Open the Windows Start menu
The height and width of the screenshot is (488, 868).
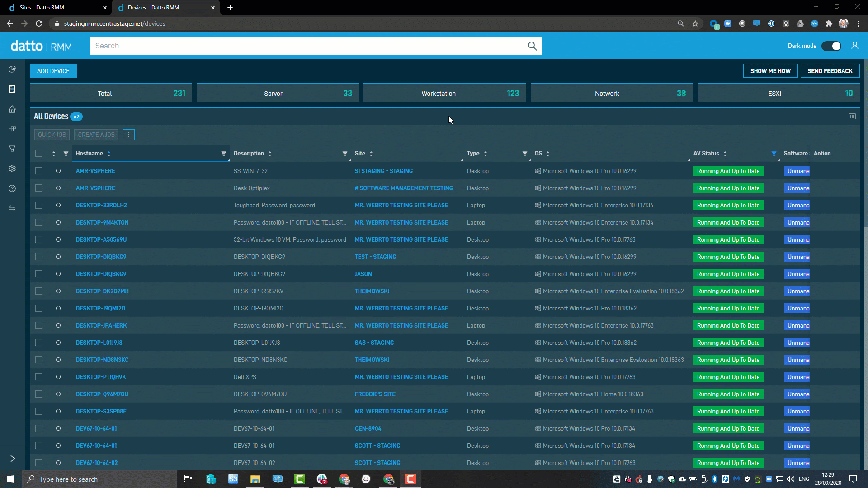click(11, 479)
